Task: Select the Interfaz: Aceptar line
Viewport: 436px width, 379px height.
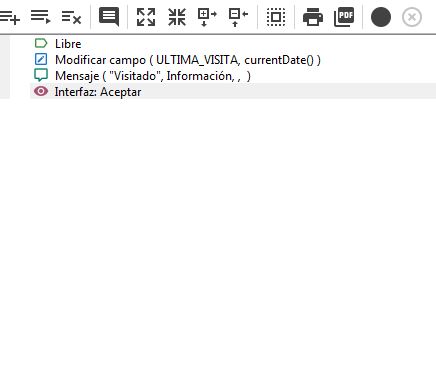Action: [x=233, y=92]
